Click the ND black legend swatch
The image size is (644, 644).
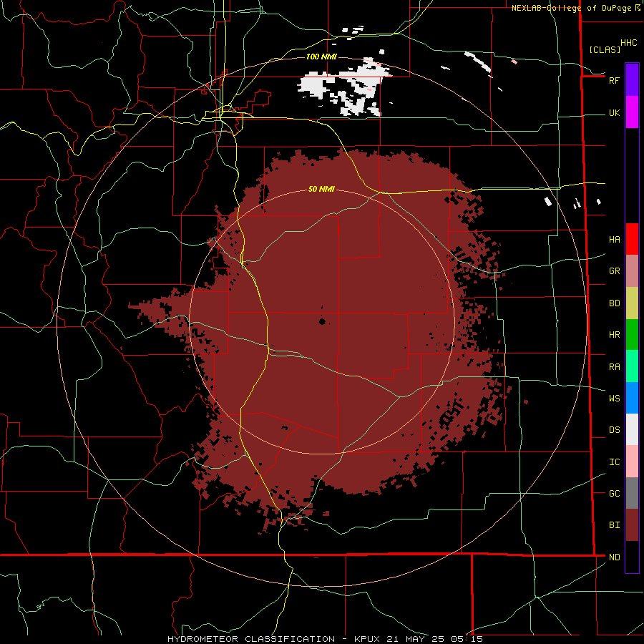632,557
